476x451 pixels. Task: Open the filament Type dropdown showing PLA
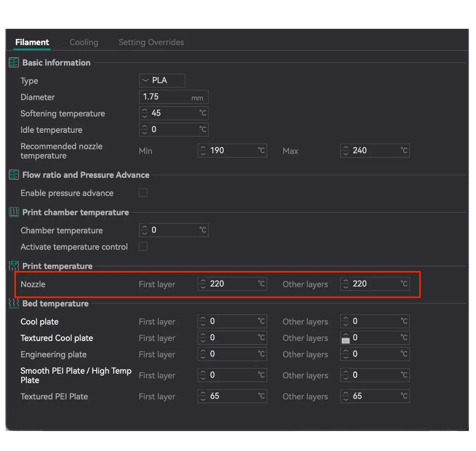[x=162, y=80]
